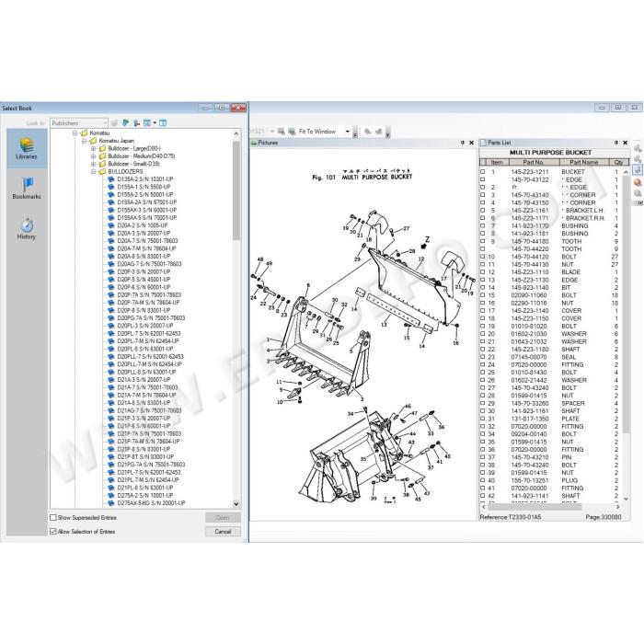
Task: Click second greyed navigation icon right of zoom dropdown
Action: pyautogui.click(x=379, y=132)
